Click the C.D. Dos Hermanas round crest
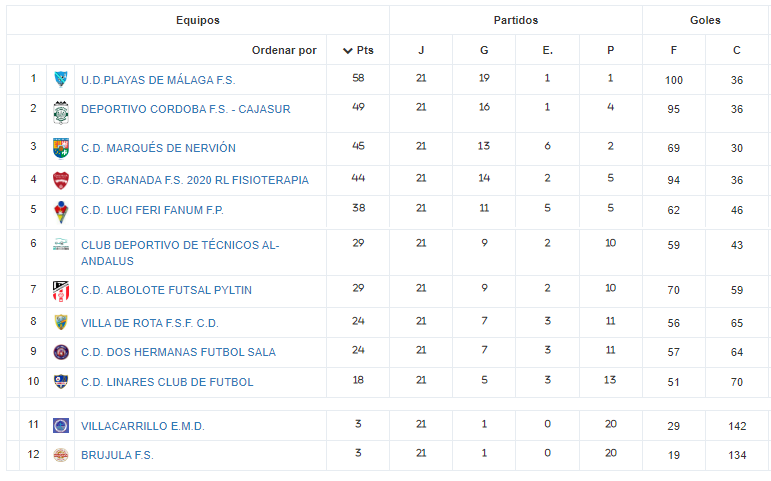Image resolution: width=771 pixels, height=481 pixels. click(x=61, y=352)
